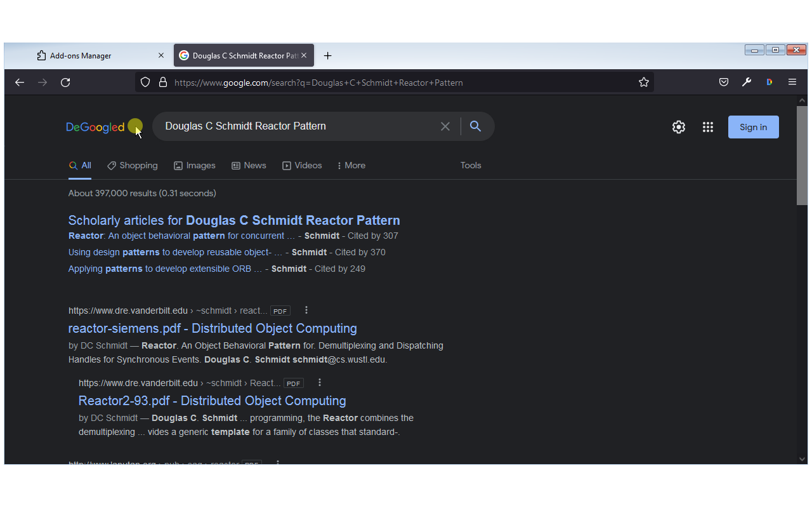The image size is (812, 508).
Task: Open reactor-siemens.pdf search result
Action: pyautogui.click(x=213, y=328)
